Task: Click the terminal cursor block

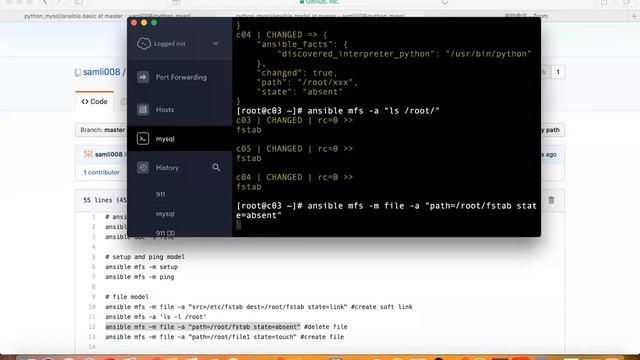Action: coord(238,225)
